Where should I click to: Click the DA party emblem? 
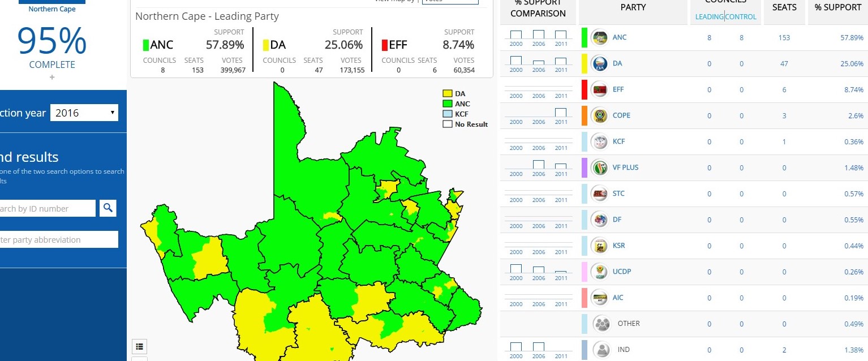pyautogui.click(x=601, y=63)
